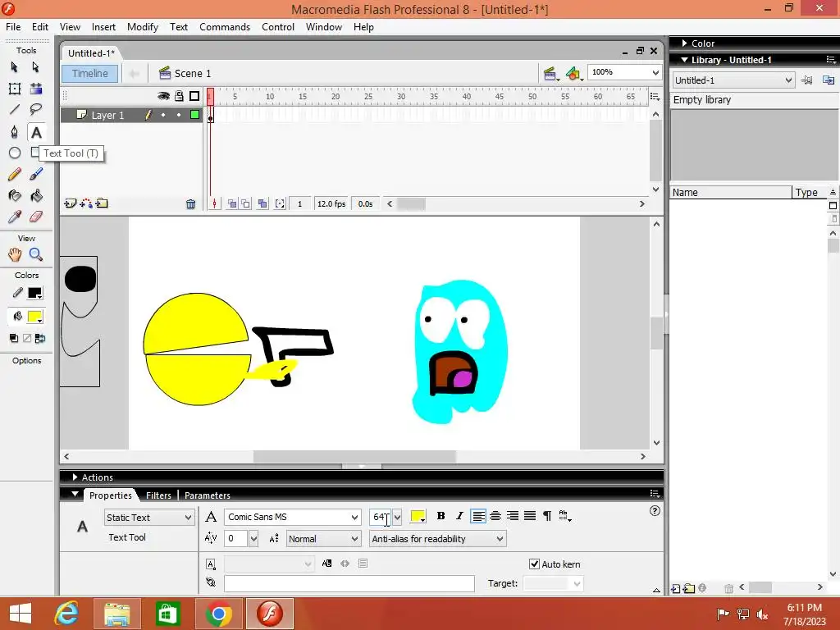Select the Eyedropper tool

pyautogui.click(x=15, y=217)
